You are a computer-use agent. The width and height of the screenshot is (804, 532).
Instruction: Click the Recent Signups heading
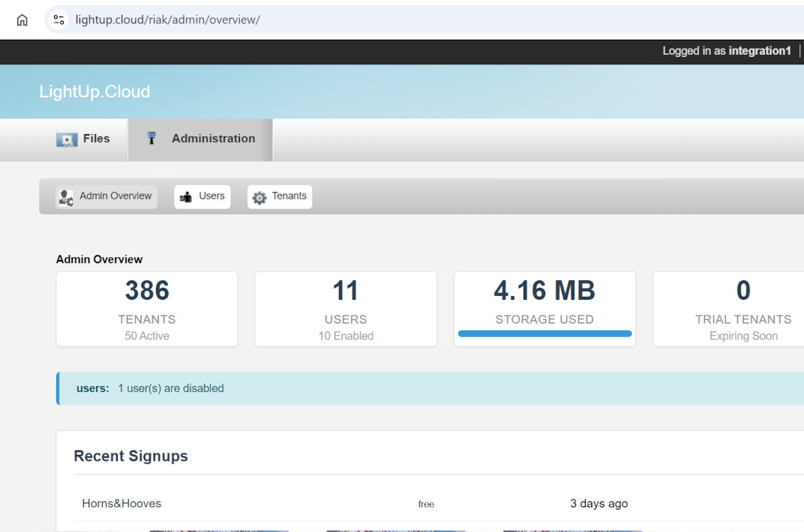pyautogui.click(x=130, y=456)
